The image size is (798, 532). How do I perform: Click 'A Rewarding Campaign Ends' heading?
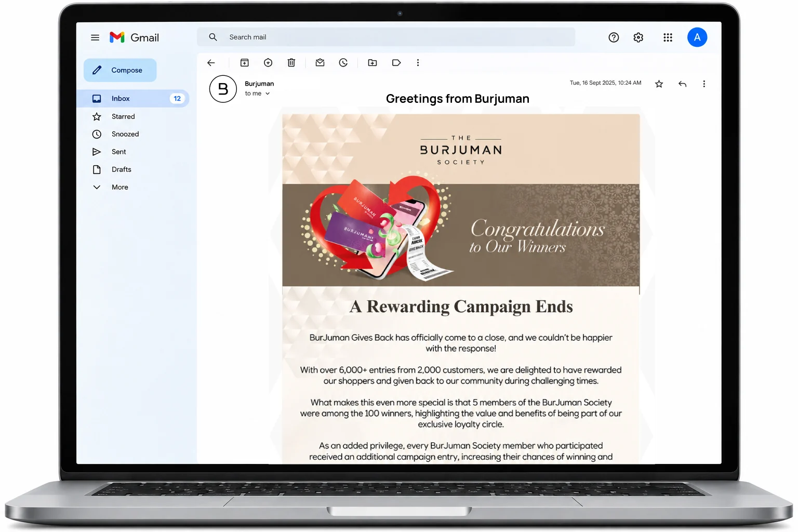(461, 307)
